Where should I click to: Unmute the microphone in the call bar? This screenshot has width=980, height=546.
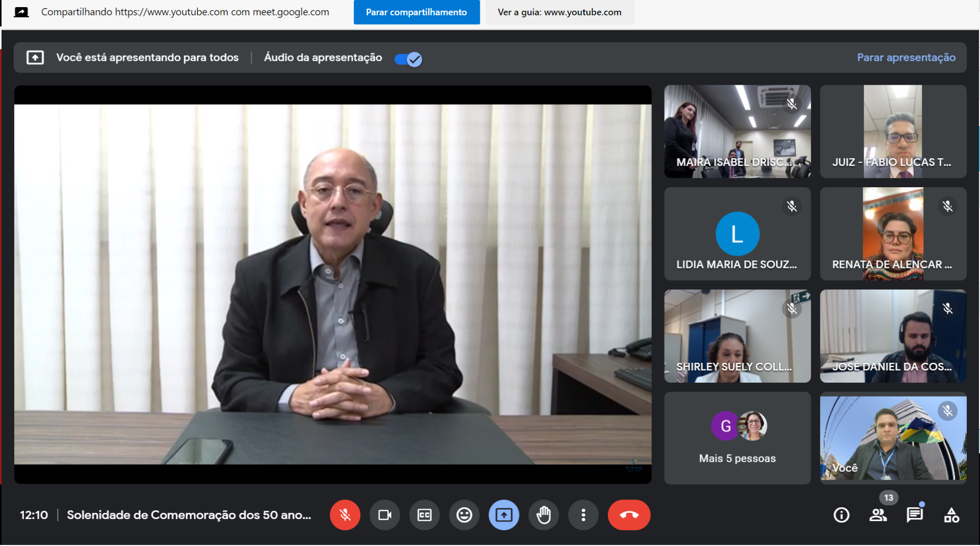[345, 515]
